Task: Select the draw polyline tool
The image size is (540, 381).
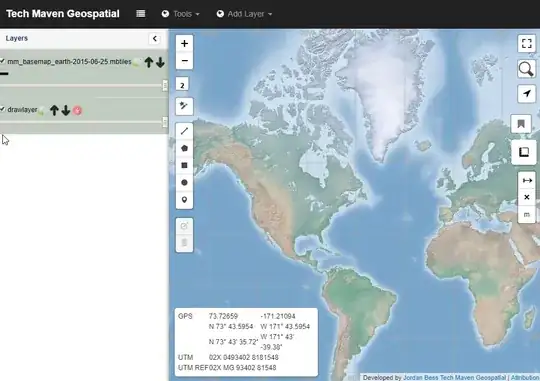Action: 184,131
